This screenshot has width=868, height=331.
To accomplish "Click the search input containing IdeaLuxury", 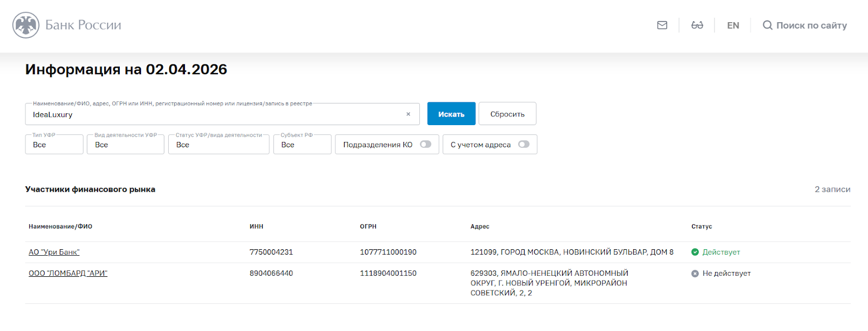I will [x=217, y=115].
